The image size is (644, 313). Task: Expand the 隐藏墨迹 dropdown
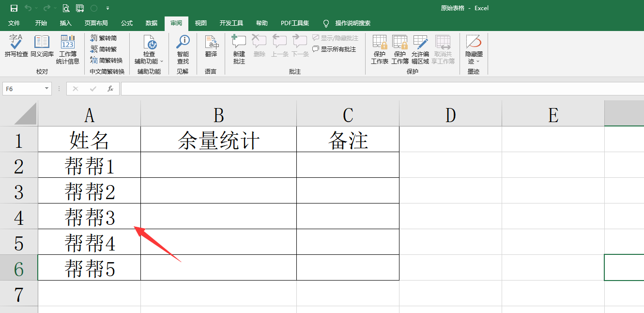(x=478, y=62)
